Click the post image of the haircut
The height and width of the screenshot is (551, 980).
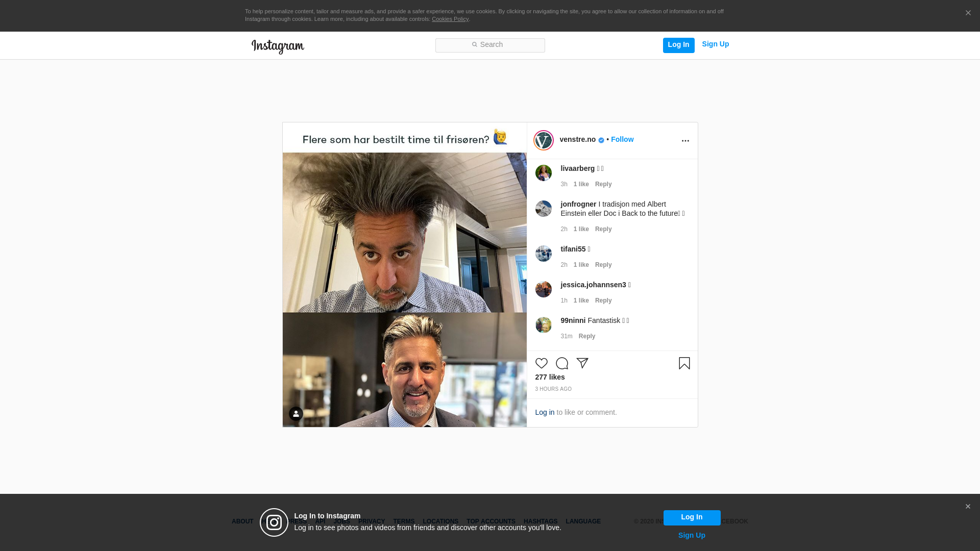(405, 275)
